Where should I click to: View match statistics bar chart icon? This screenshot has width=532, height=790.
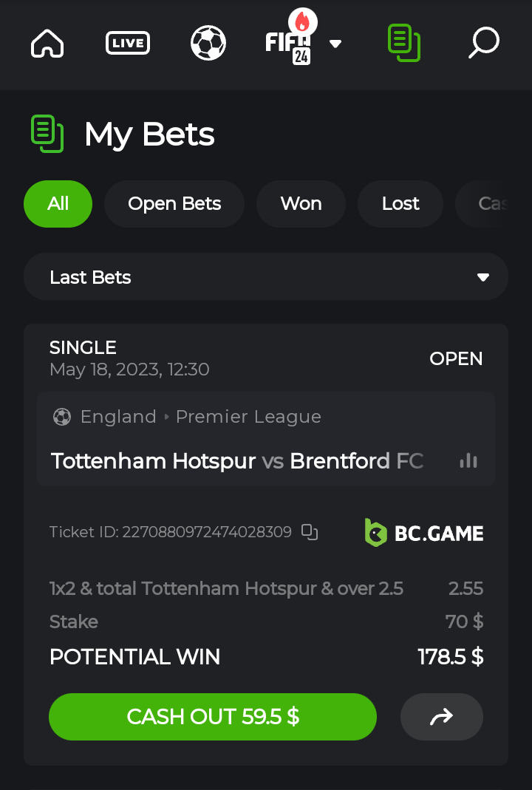click(468, 461)
